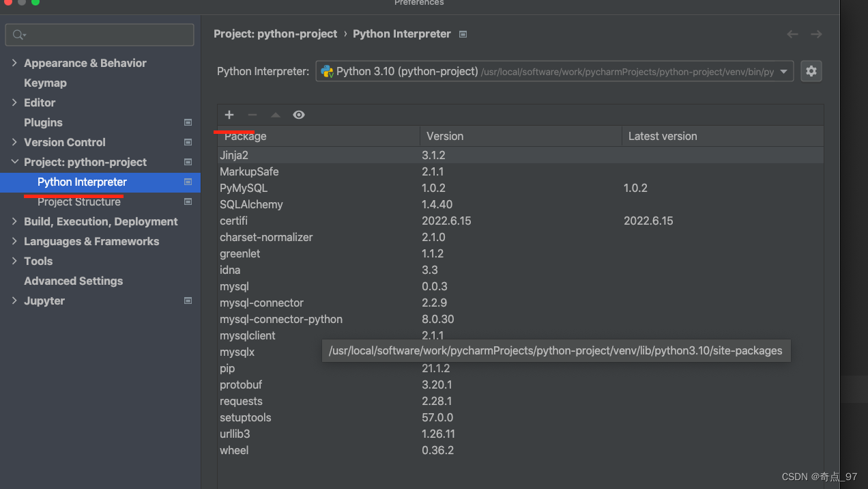868x489 pixels.
Task: Sort by the Version column header
Action: [521, 136]
